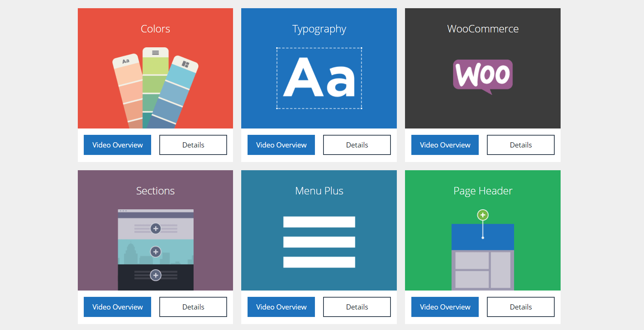Screen dimensions: 644x330
Task: Click the top plus button in Sections graphic
Action: point(156,228)
